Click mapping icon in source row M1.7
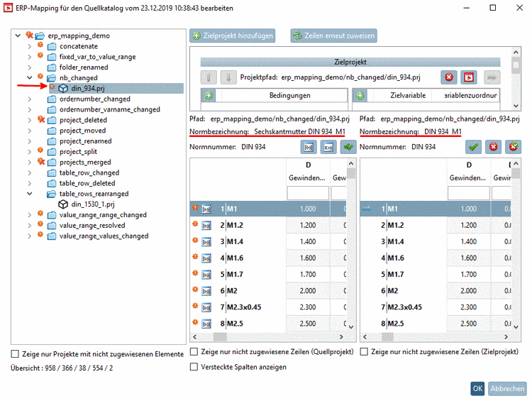The height and width of the screenshot is (401, 532). (x=206, y=275)
